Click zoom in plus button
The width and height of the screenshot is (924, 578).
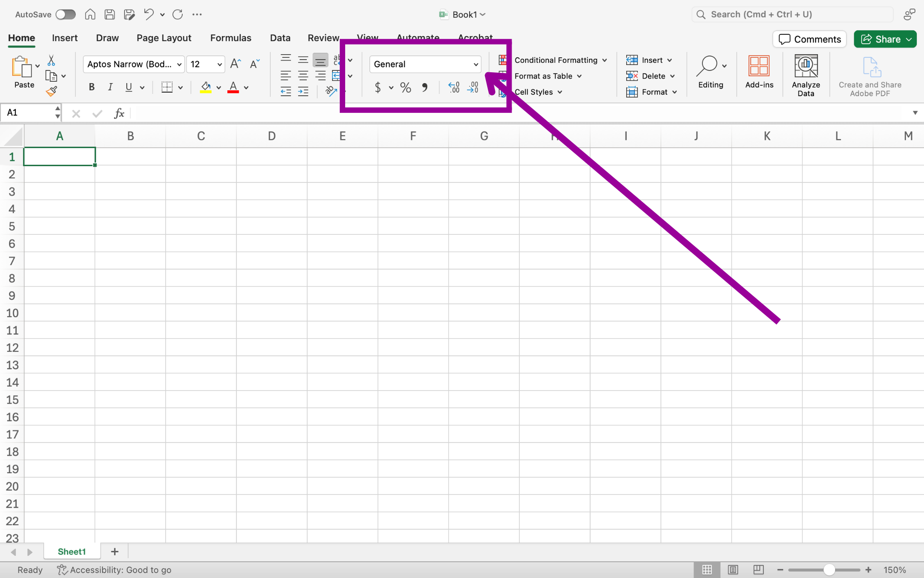(868, 570)
